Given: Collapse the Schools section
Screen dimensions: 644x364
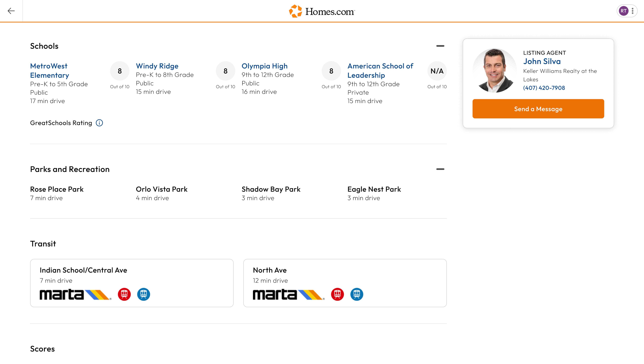Looking at the screenshot, I should 440,46.
